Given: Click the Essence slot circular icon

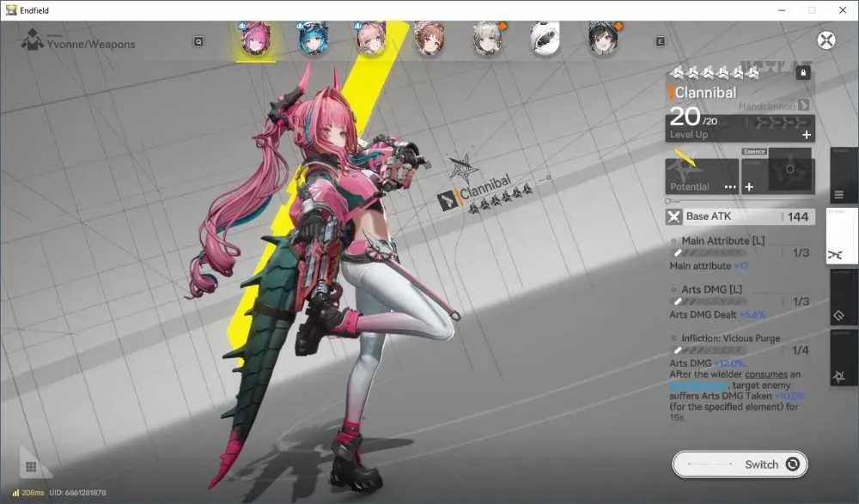Looking at the screenshot, I should point(789,169).
